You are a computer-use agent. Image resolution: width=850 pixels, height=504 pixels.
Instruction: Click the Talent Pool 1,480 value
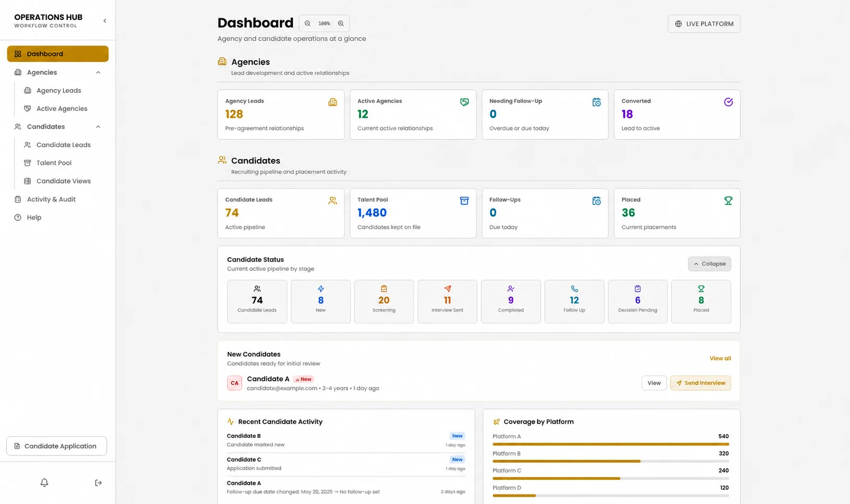coord(372,213)
